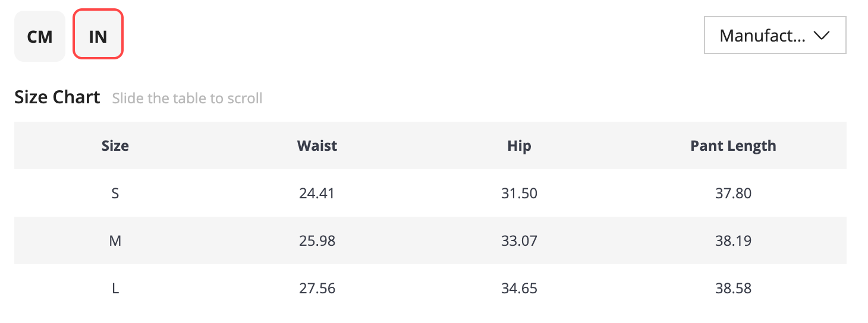Viewport: 868px width, 323px height.
Task: Select the size M row label
Action: click(x=115, y=240)
